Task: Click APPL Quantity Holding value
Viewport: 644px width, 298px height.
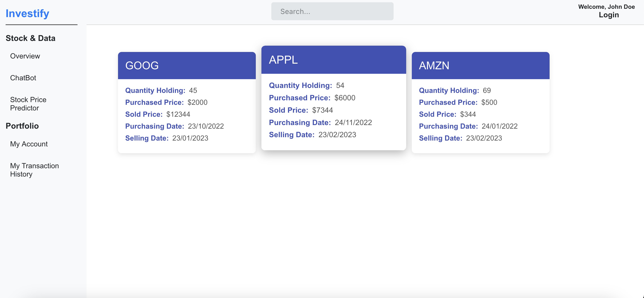Action: [341, 85]
